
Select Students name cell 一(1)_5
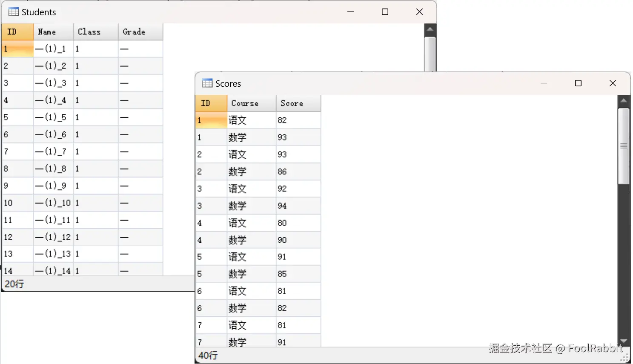(x=53, y=117)
